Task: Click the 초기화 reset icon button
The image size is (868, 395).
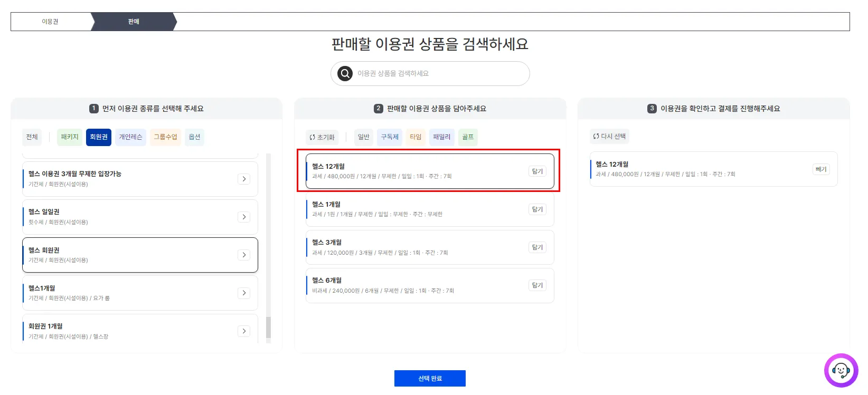Action: 322,137
